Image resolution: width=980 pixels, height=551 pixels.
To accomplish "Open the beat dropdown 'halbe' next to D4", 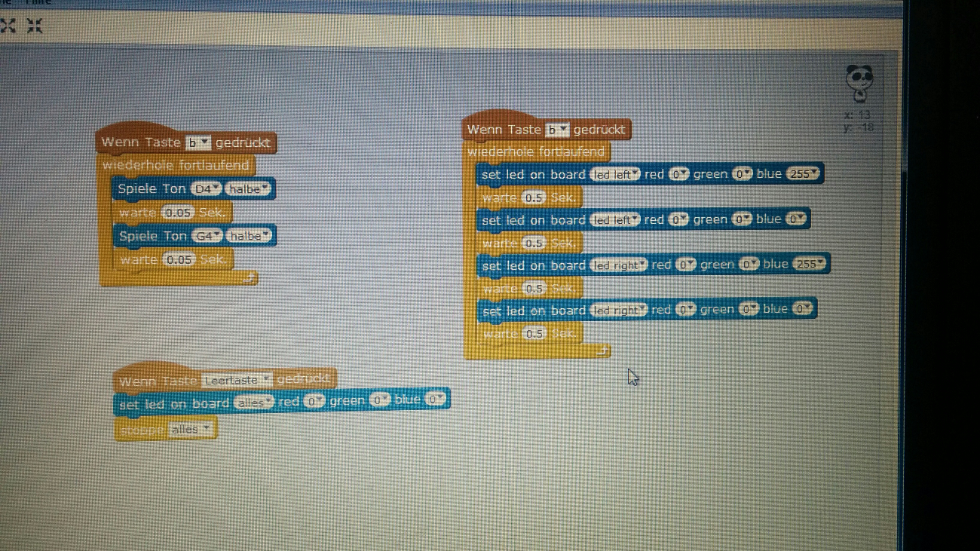I will pos(250,189).
